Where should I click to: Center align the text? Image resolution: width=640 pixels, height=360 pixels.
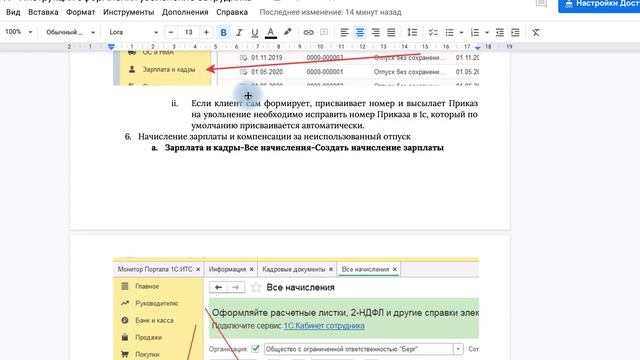click(x=360, y=32)
